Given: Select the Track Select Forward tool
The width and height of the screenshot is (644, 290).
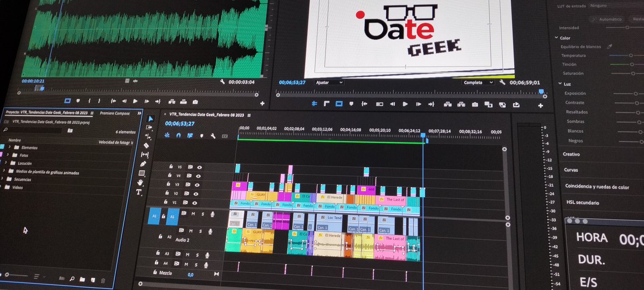Looking at the screenshot, I should pos(150,128).
